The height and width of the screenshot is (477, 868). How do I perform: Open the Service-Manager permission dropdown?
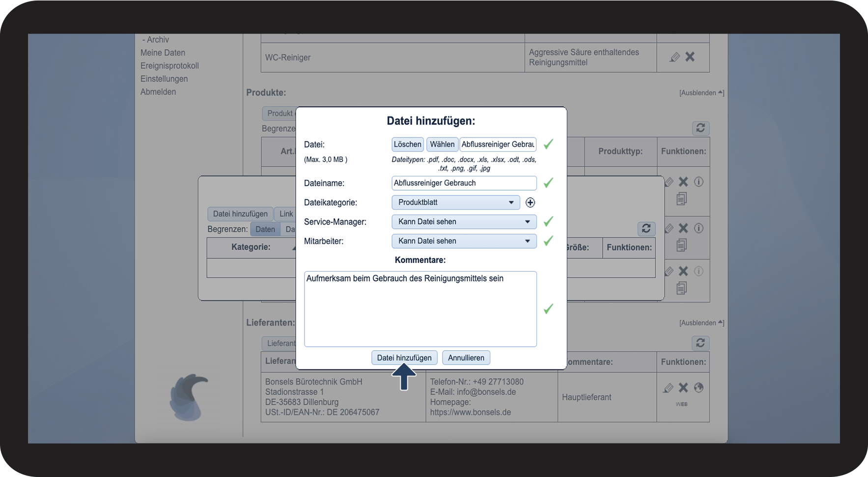coord(464,222)
